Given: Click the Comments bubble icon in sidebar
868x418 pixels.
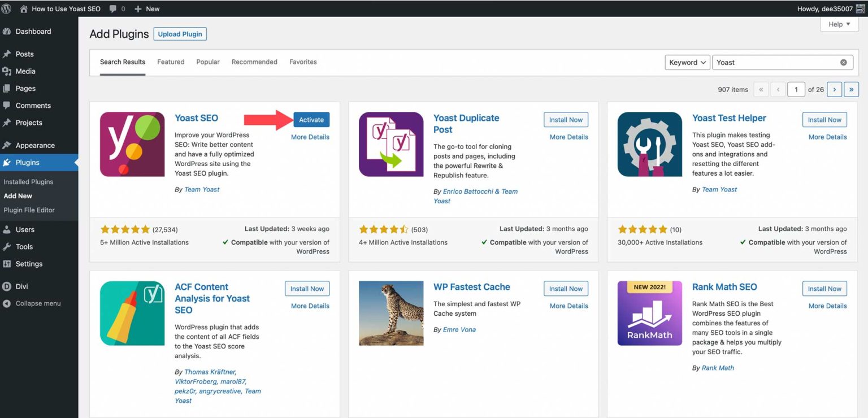Looking at the screenshot, I should 10,105.
